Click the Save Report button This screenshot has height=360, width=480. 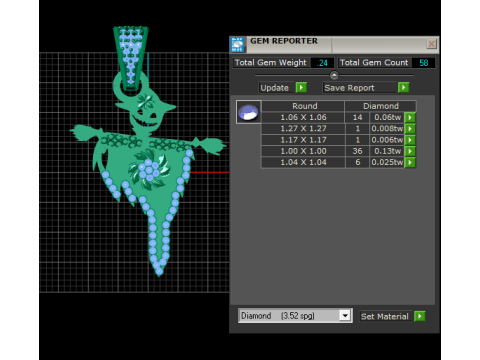(x=360, y=88)
